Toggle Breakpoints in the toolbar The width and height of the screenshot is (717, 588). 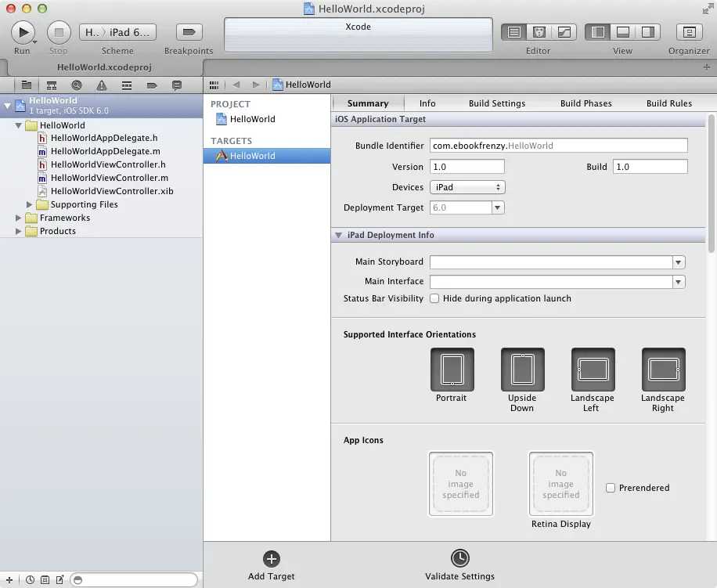pos(188,32)
